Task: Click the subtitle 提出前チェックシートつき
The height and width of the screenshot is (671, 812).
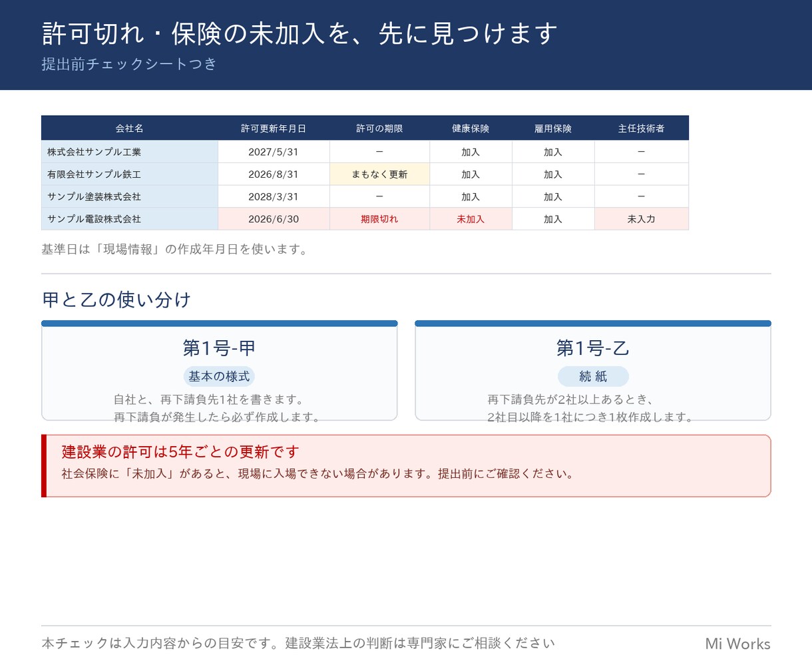Action: 129,64
